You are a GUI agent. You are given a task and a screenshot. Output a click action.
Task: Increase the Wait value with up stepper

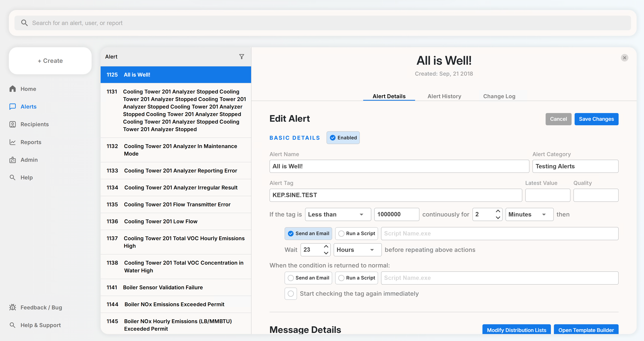point(326,247)
